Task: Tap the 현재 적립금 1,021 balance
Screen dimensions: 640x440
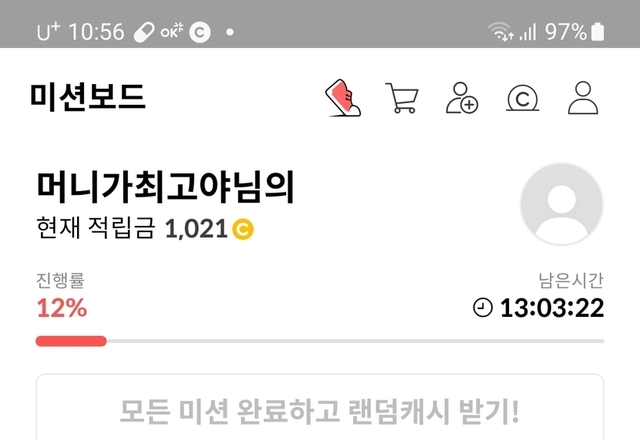Action: 145,228
